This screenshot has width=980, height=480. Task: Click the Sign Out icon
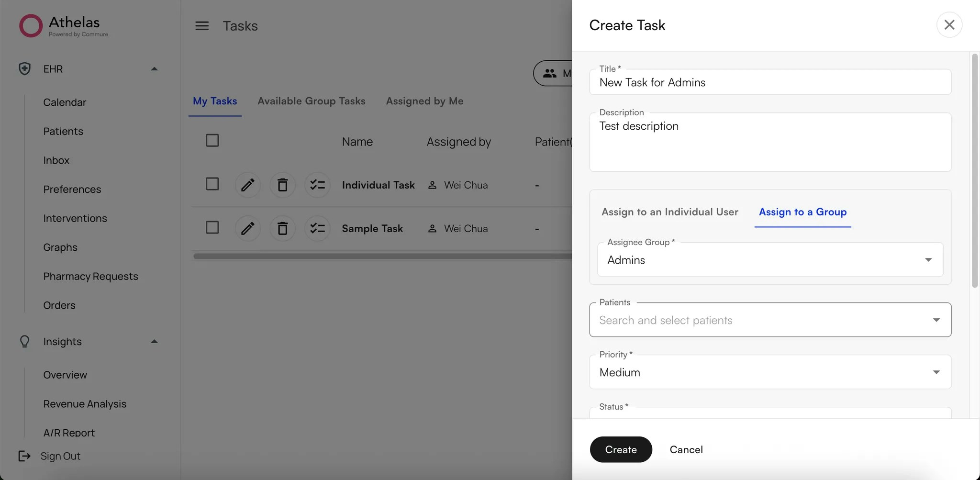(24, 456)
